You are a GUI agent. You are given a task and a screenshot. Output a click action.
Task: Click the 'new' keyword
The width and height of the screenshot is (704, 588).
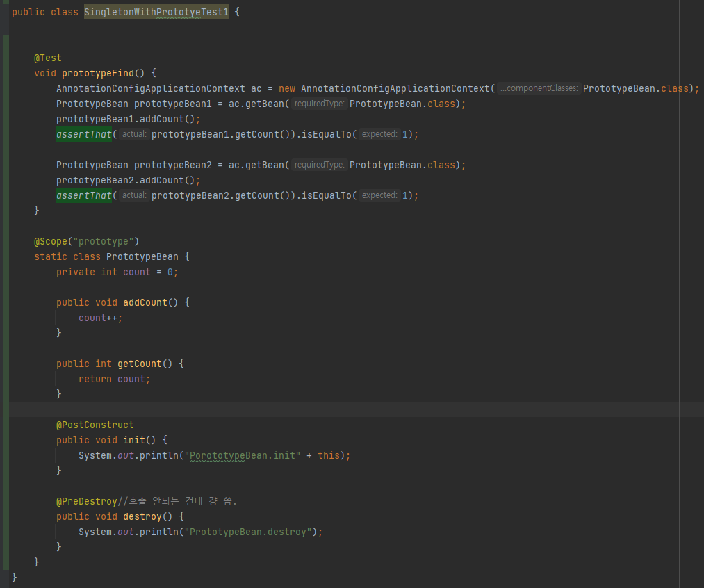pyautogui.click(x=287, y=88)
